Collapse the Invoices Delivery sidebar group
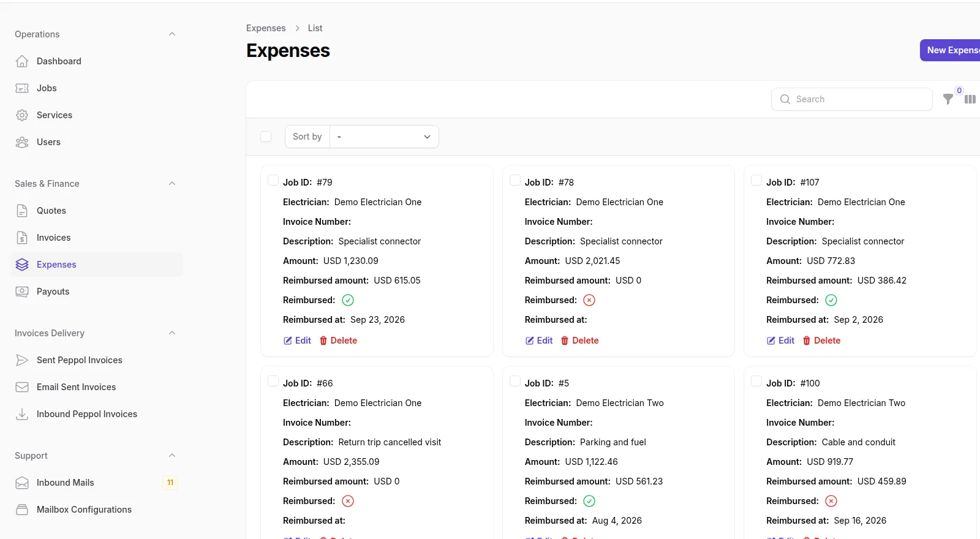 pyautogui.click(x=172, y=333)
